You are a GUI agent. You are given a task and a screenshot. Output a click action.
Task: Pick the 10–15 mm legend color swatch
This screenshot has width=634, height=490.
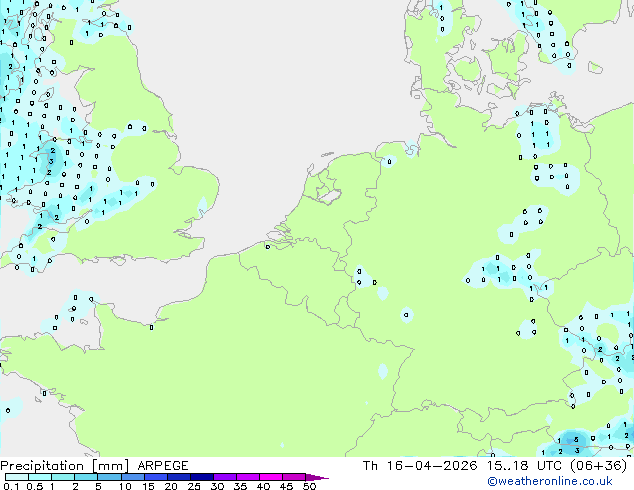tap(132, 477)
